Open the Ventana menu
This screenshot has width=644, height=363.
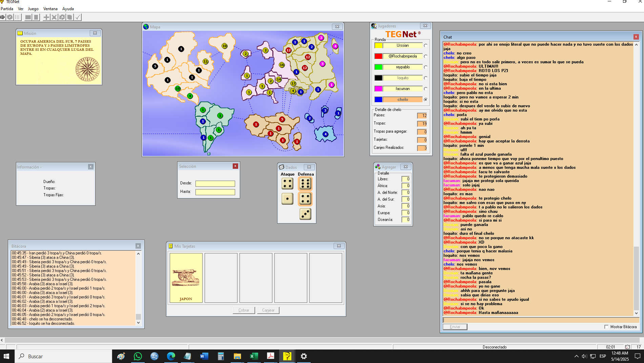50,9
